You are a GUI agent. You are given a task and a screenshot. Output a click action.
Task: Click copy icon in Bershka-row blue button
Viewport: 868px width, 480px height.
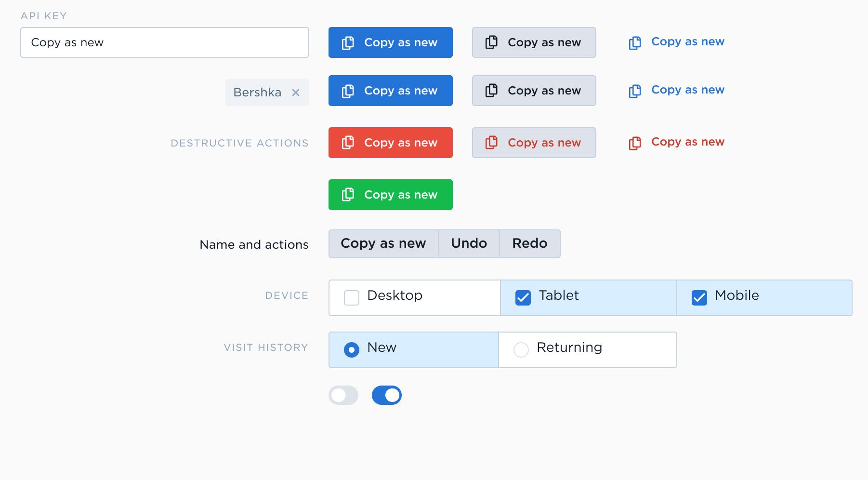348,91
